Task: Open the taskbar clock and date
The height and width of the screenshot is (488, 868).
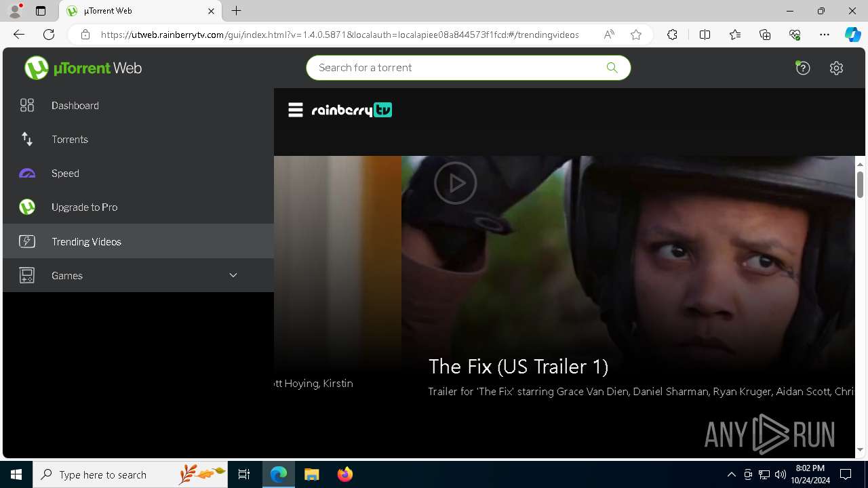Action: click(x=810, y=474)
